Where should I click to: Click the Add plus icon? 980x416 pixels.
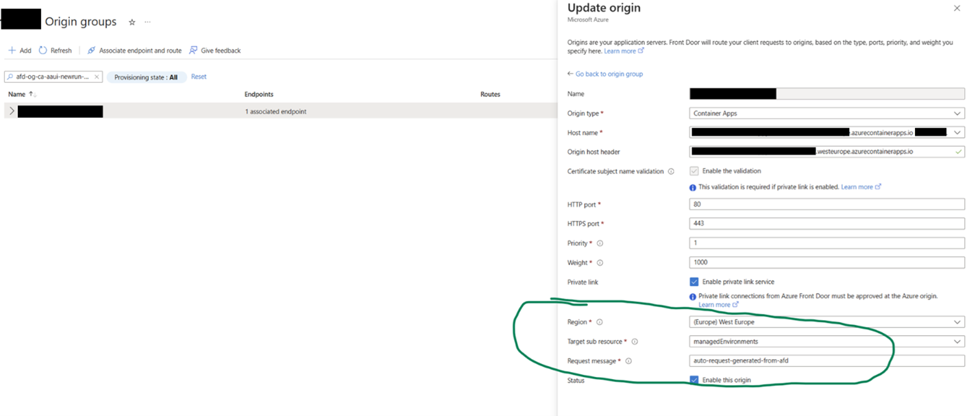[x=12, y=51]
